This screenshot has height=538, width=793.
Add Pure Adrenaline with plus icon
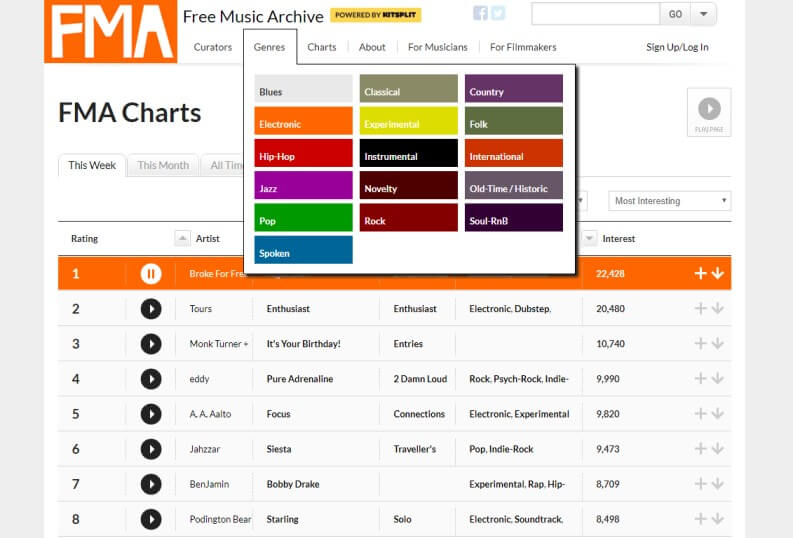700,379
